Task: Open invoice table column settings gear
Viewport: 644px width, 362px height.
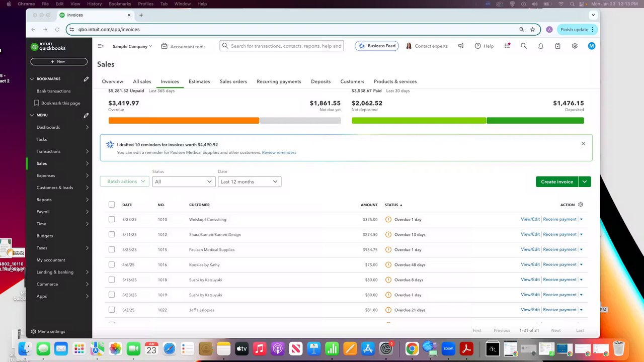Action: click(581, 205)
